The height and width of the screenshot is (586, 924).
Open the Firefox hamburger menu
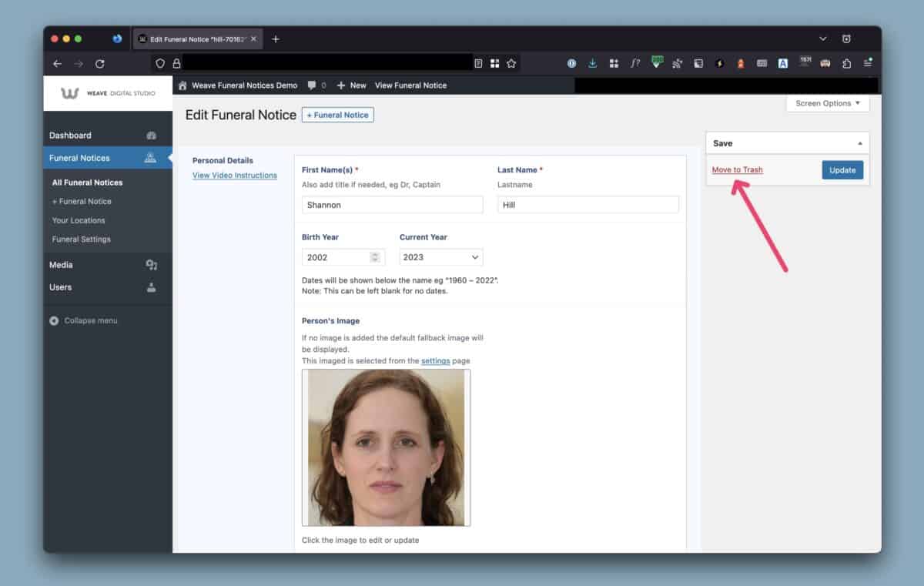point(868,64)
